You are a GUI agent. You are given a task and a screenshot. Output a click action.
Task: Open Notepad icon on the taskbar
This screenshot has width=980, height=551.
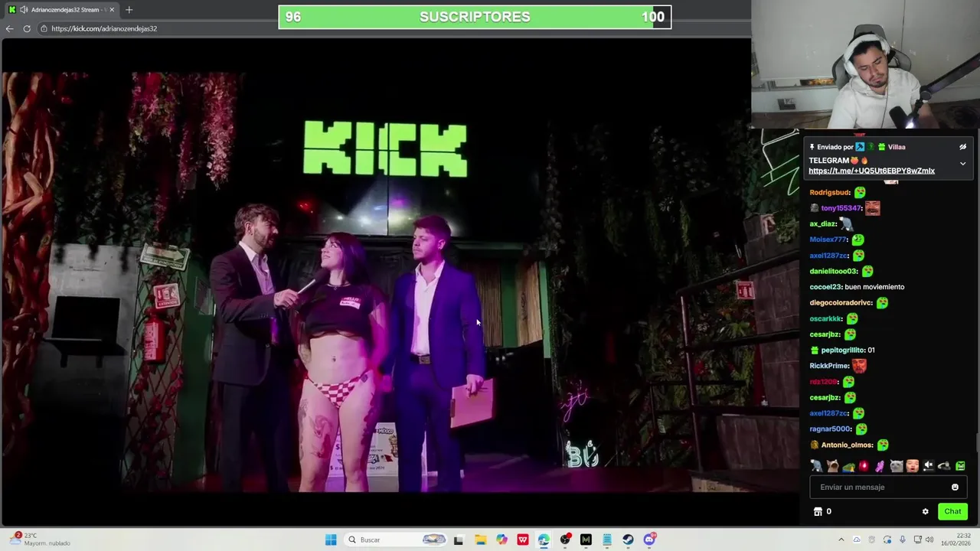pos(607,540)
